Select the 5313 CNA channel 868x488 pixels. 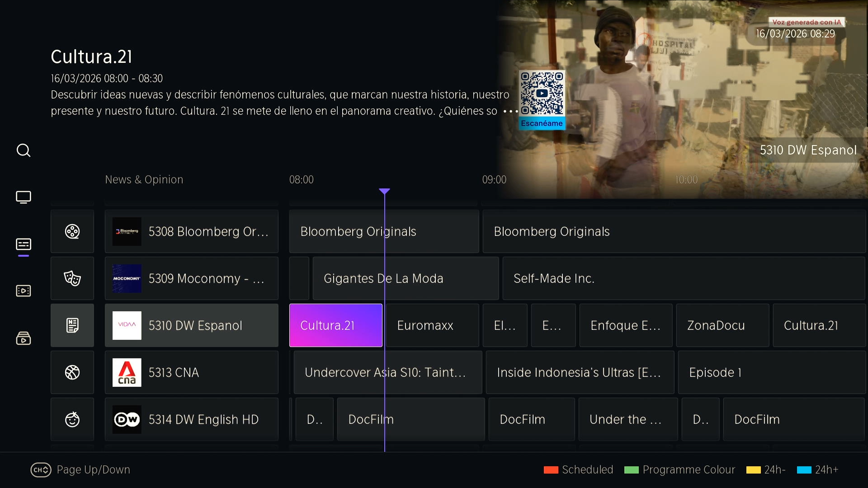[192, 372]
